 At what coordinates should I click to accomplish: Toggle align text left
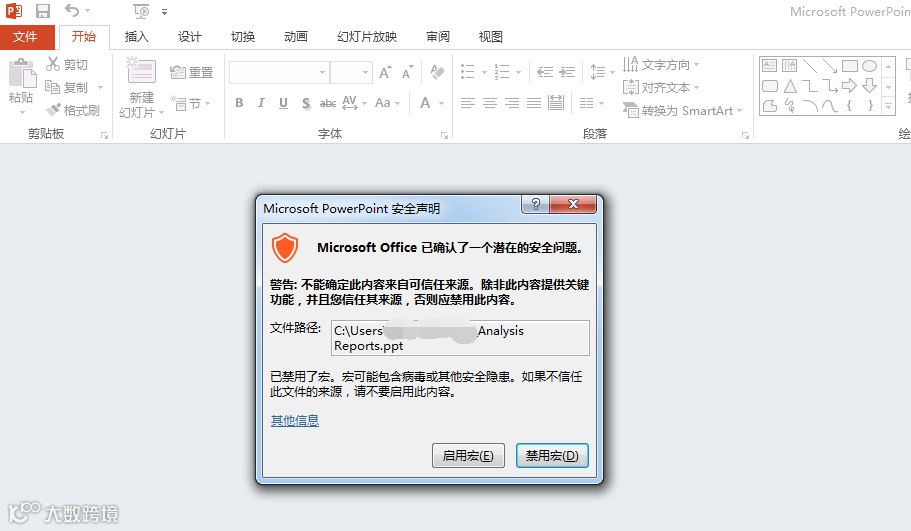click(468, 103)
